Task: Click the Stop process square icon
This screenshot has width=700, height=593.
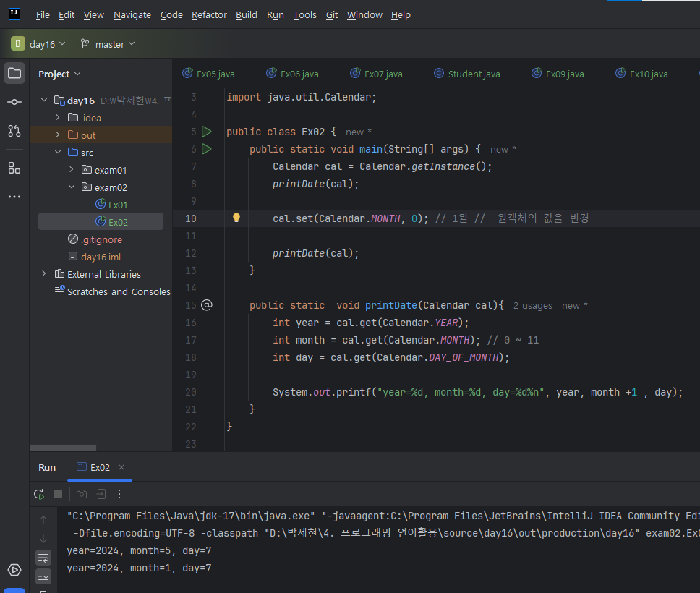Action: (58, 494)
